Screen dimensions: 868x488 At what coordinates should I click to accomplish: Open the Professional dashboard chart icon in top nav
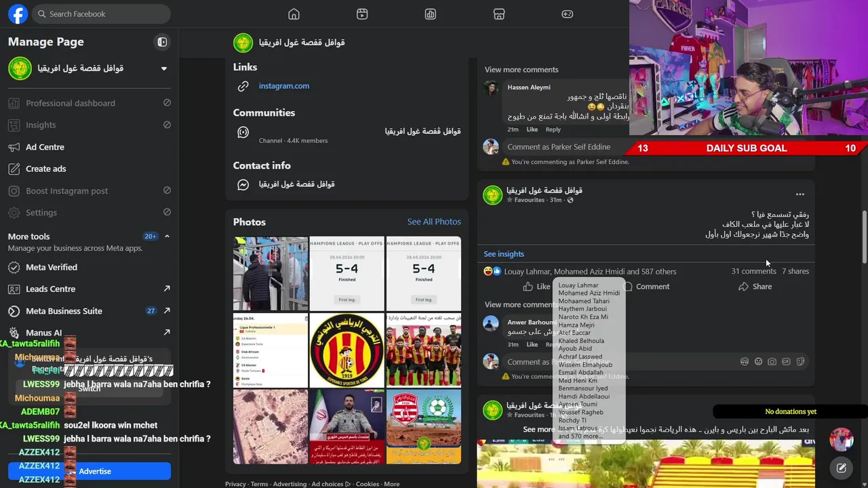point(431,14)
